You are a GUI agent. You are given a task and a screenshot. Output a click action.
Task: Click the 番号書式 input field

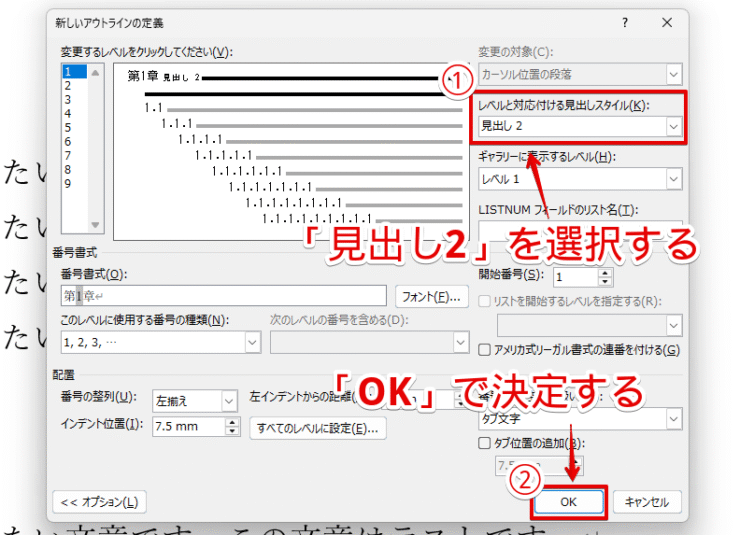(x=224, y=296)
